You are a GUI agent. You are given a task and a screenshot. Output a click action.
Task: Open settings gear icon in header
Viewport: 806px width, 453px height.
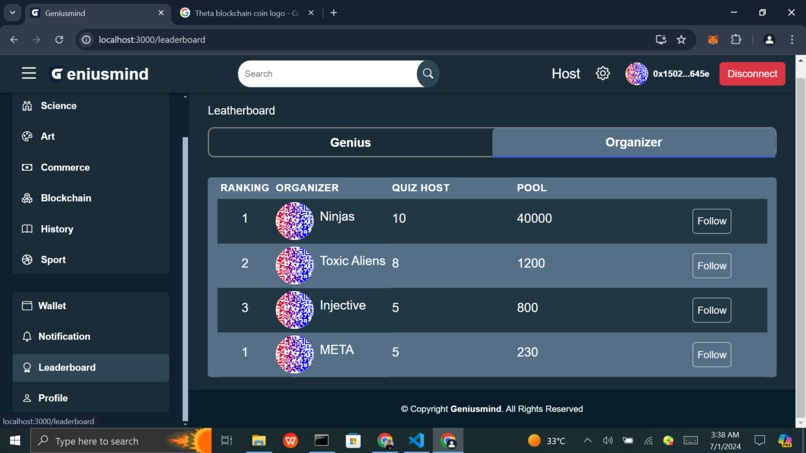click(602, 74)
